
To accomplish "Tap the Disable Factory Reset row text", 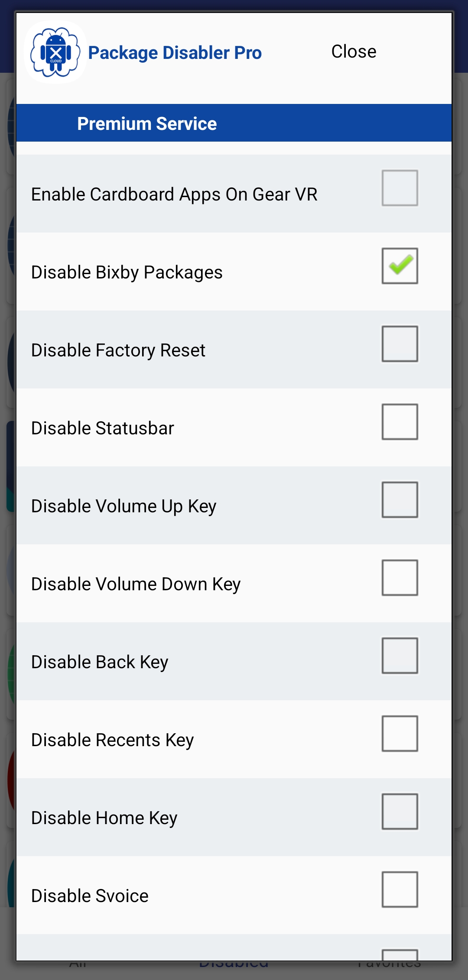I will 118,350.
